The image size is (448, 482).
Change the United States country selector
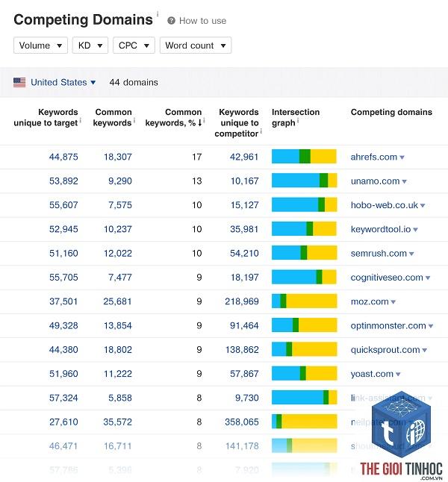click(x=63, y=82)
